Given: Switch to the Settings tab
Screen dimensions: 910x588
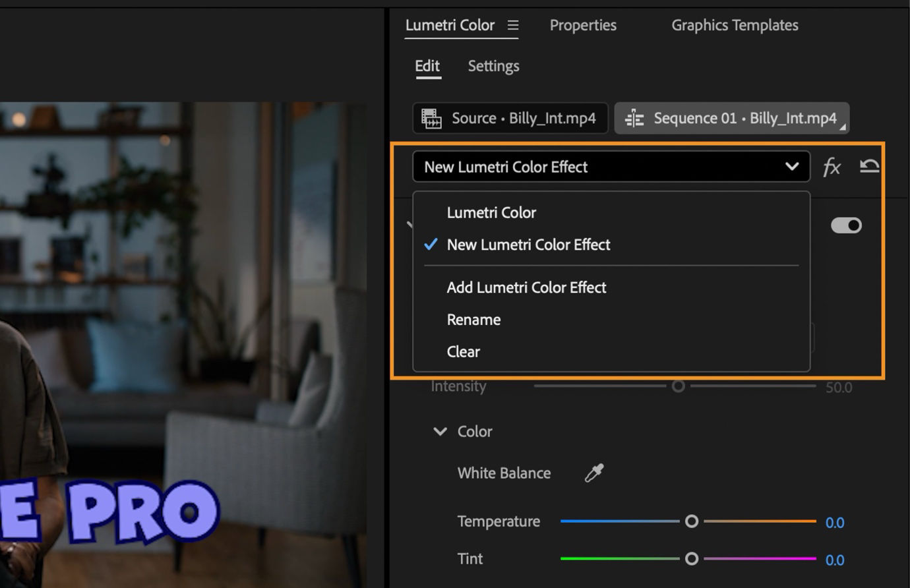Looking at the screenshot, I should tap(493, 66).
